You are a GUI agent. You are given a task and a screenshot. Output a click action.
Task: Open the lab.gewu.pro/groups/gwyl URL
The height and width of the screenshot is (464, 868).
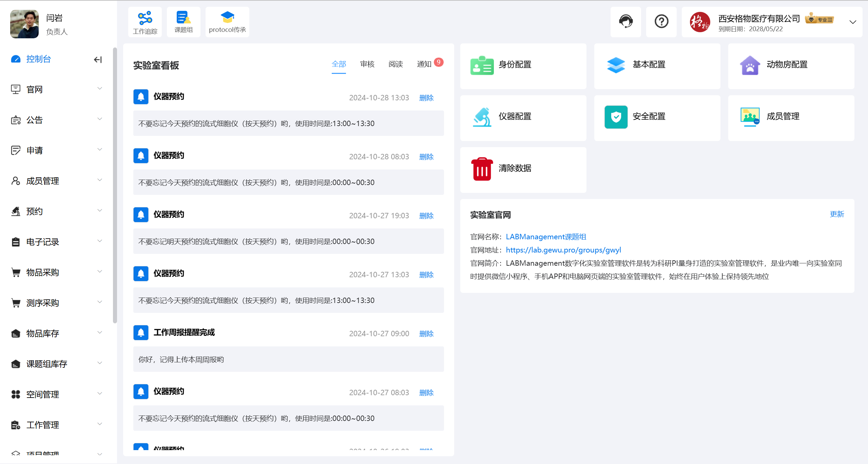[x=563, y=250]
